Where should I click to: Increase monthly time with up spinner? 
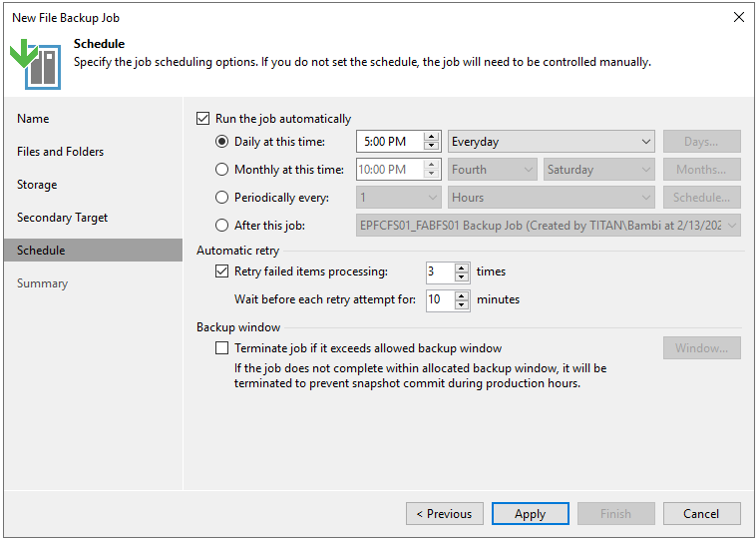coord(432,165)
